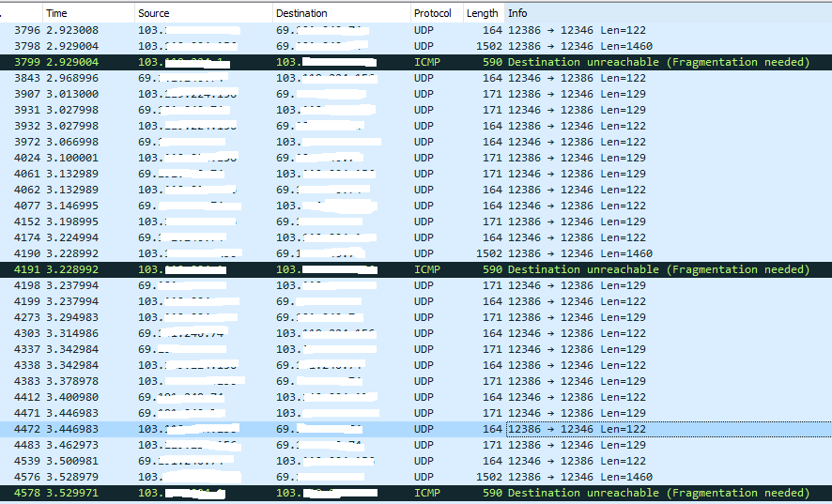Viewport: 832px width, 504px height.
Task: Select ICMP packet 4578 at 3.529971
Action: (416, 493)
